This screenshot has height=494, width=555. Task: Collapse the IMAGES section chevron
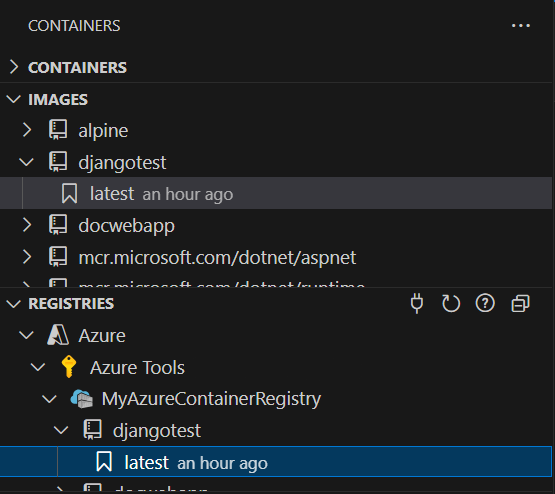(x=14, y=99)
